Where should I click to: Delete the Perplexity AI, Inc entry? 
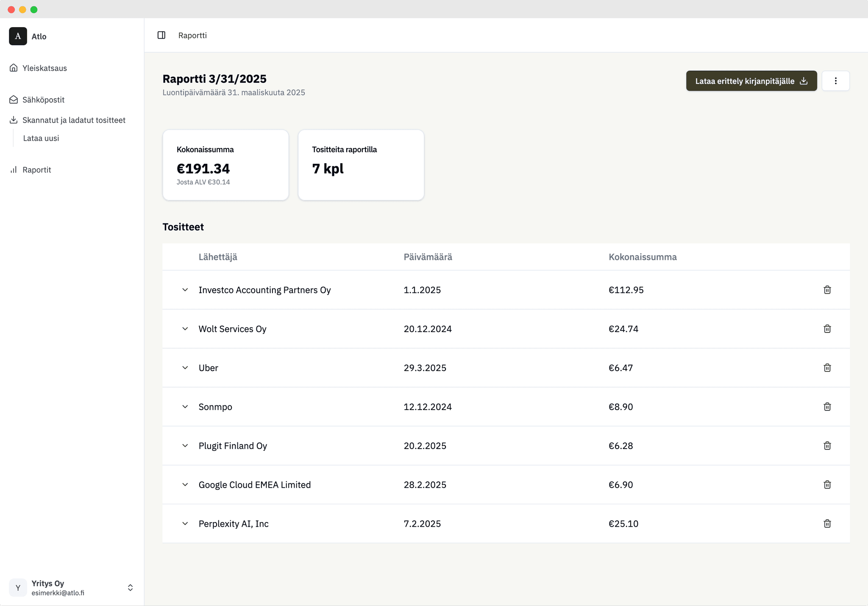(x=827, y=523)
